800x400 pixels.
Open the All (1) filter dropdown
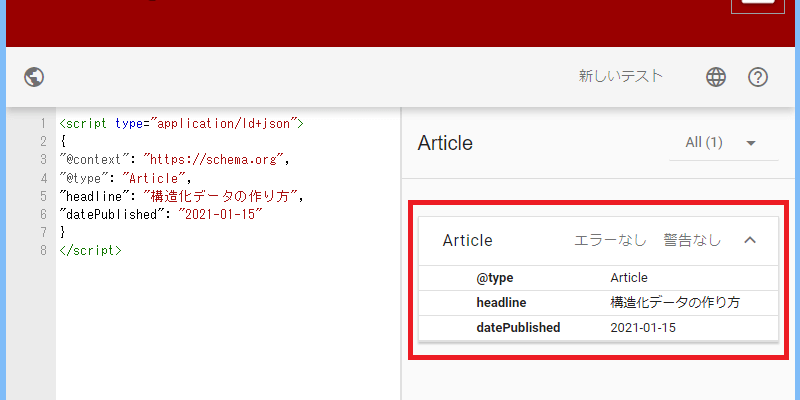pyautogui.click(x=723, y=143)
